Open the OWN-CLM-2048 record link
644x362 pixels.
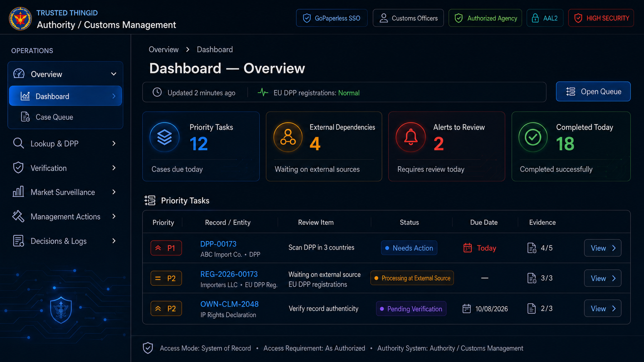point(229,304)
